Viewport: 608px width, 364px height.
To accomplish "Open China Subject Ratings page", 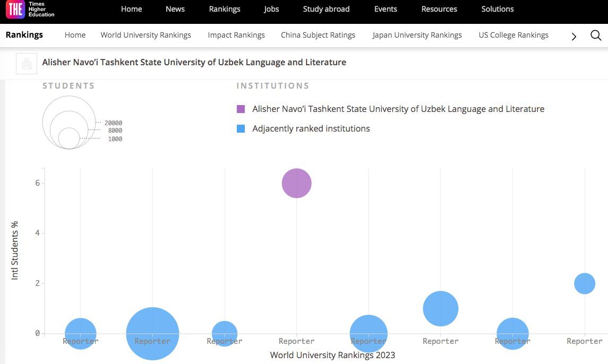I will point(318,35).
